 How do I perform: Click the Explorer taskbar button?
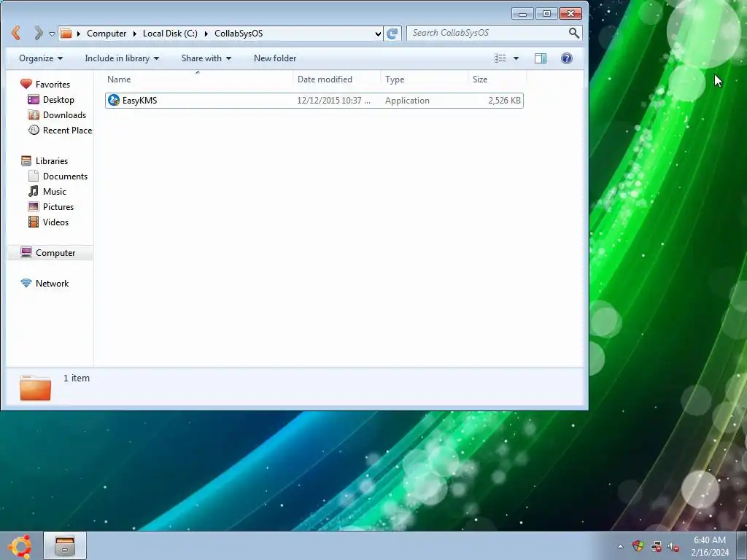coord(65,545)
